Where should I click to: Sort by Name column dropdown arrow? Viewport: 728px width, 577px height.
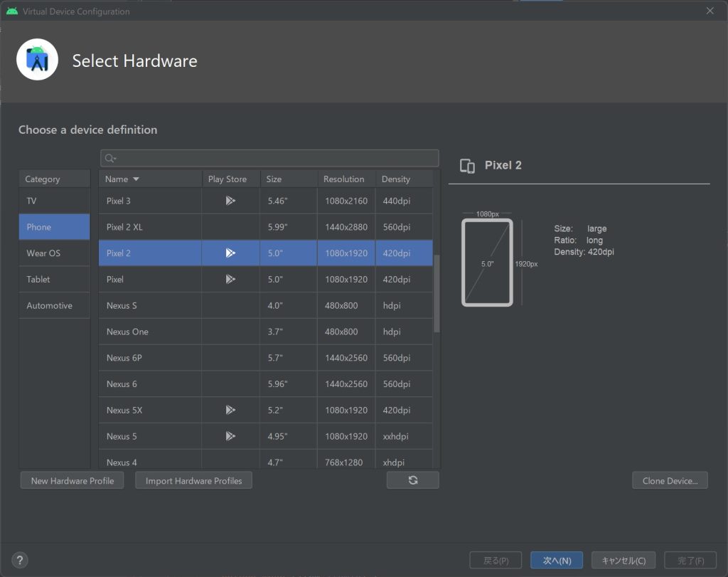(136, 179)
